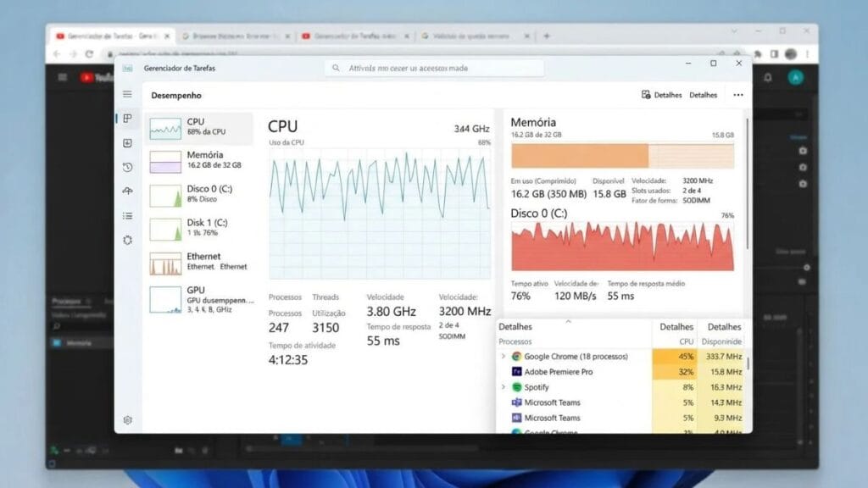
Task: Click the browser back arrow
Action: click(x=57, y=53)
